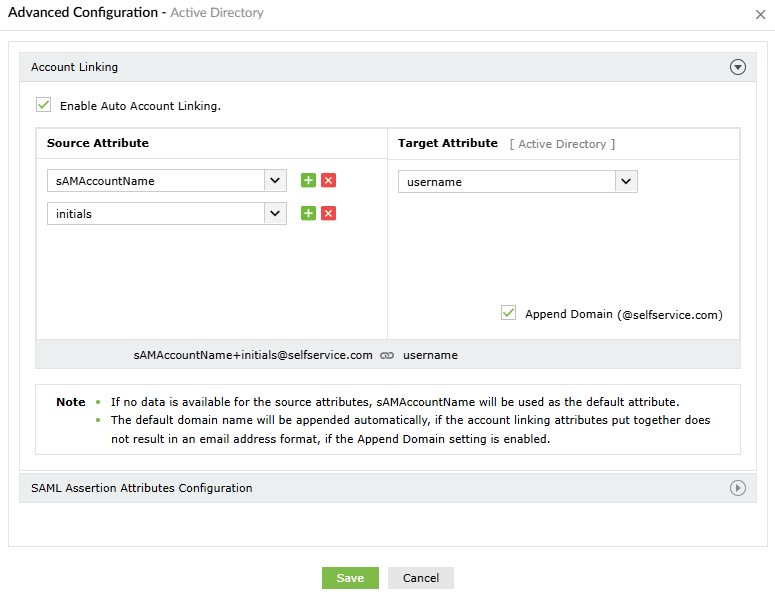The width and height of the screenshot is (775, 596).
Task: Add a source attribute after the initials row
Action: coord(308,213)
